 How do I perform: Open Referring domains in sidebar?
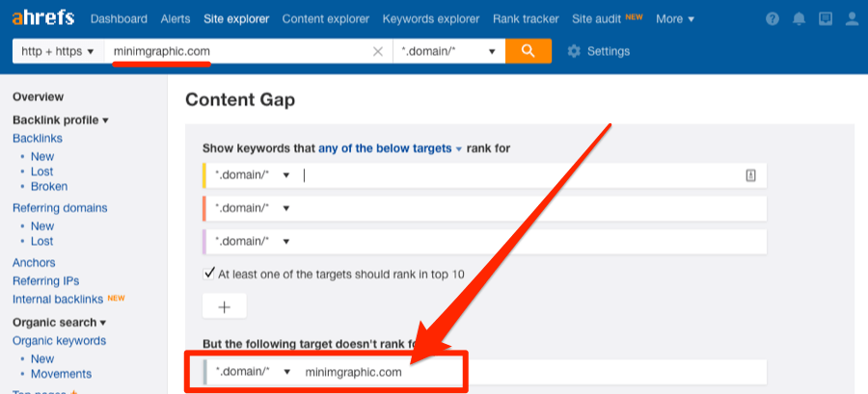[x=60, y=208]
